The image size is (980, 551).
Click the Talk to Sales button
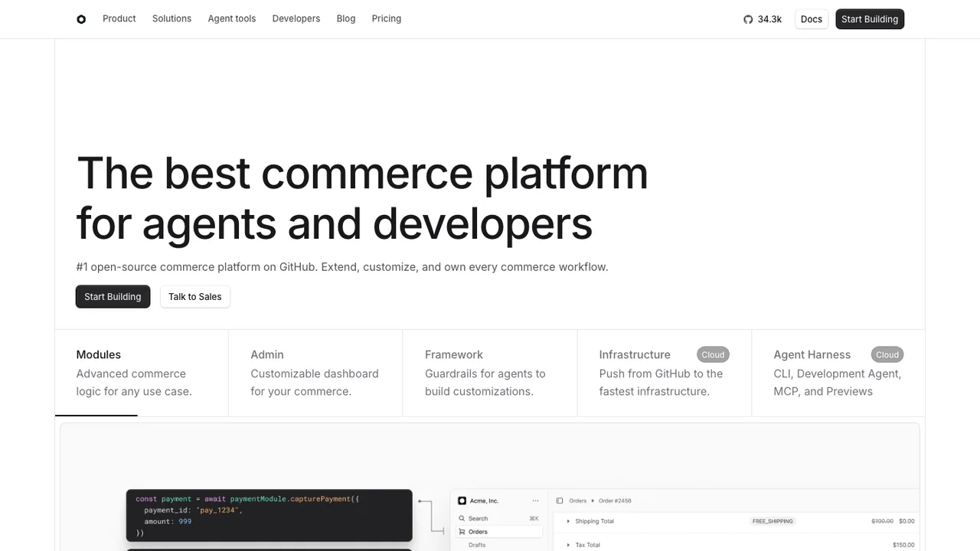[195, 297]
